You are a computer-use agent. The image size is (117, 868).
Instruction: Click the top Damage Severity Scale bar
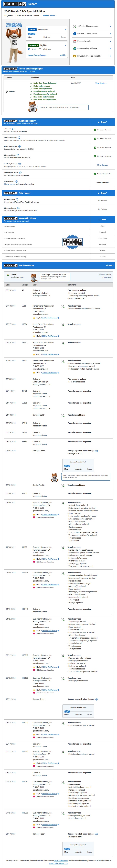(x=67, y=466)
